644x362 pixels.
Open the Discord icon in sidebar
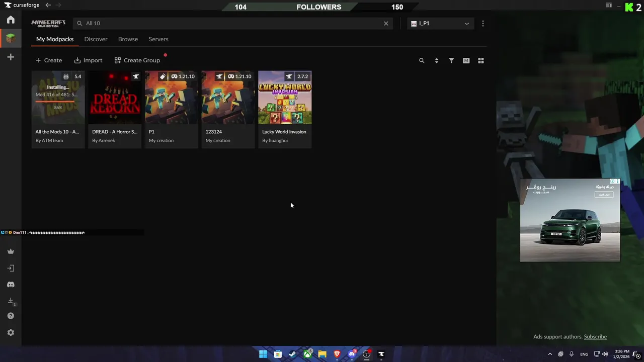[11, 285]
